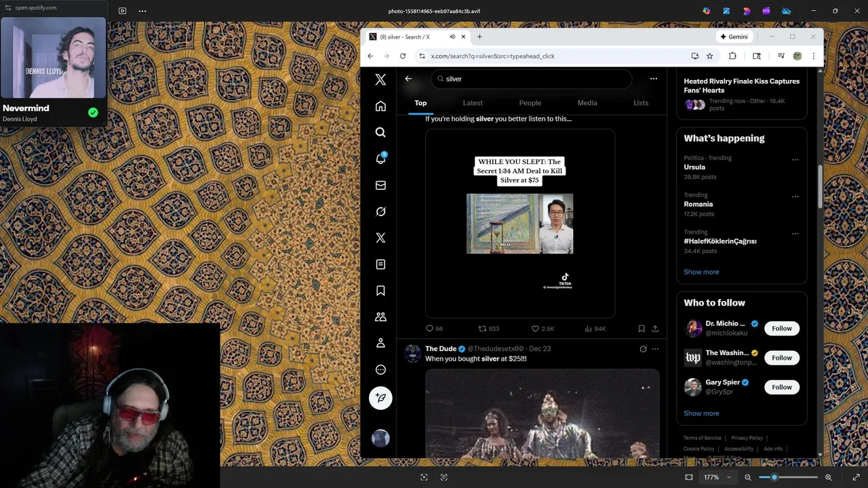Screen dimensions: 868x488
Task: Open Photos three-dot menu in title bar
Action: [x=142, y=11]
